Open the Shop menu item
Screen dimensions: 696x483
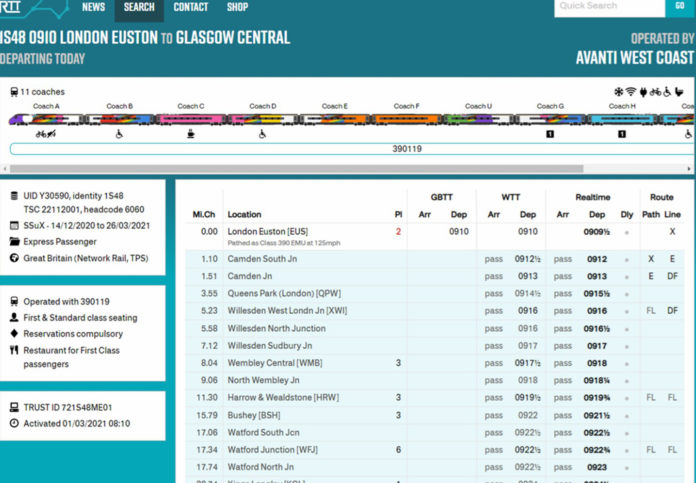(237, 7)
